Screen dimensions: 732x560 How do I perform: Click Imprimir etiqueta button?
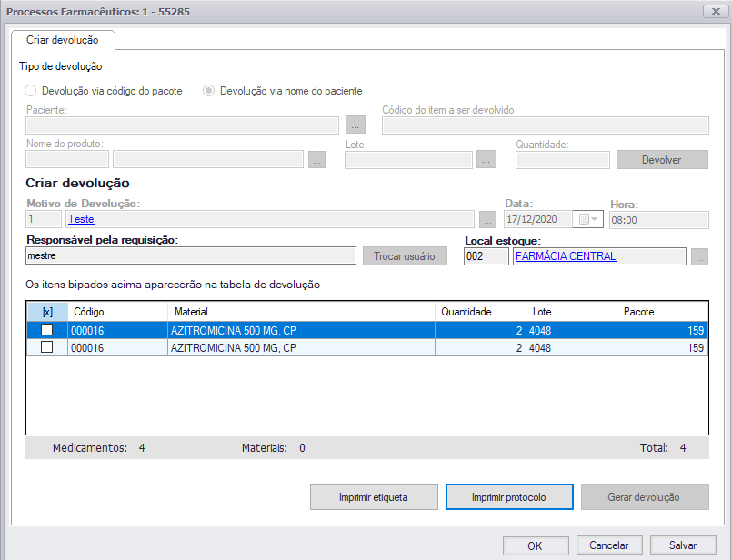[x=374, y=497]
